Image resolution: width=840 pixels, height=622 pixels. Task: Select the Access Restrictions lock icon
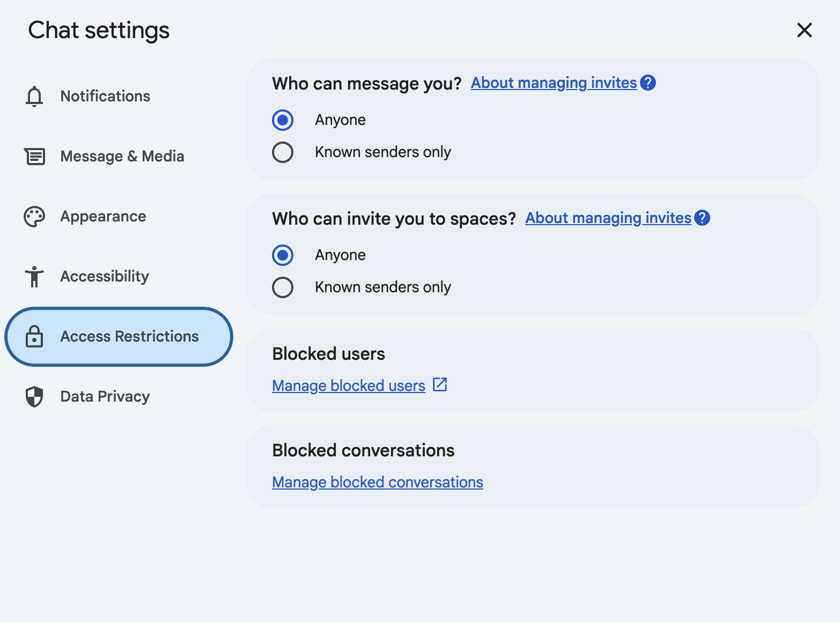tap(34, 337)
